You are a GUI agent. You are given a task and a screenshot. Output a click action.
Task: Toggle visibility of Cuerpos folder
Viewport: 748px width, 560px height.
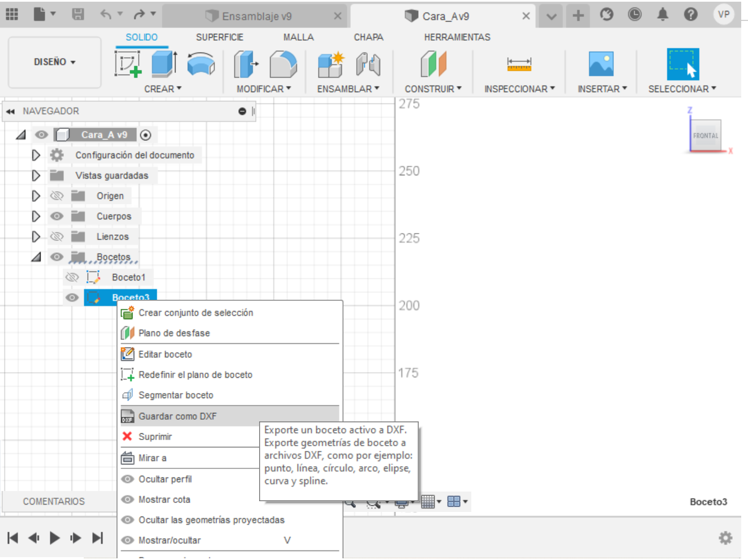[57, 216]
